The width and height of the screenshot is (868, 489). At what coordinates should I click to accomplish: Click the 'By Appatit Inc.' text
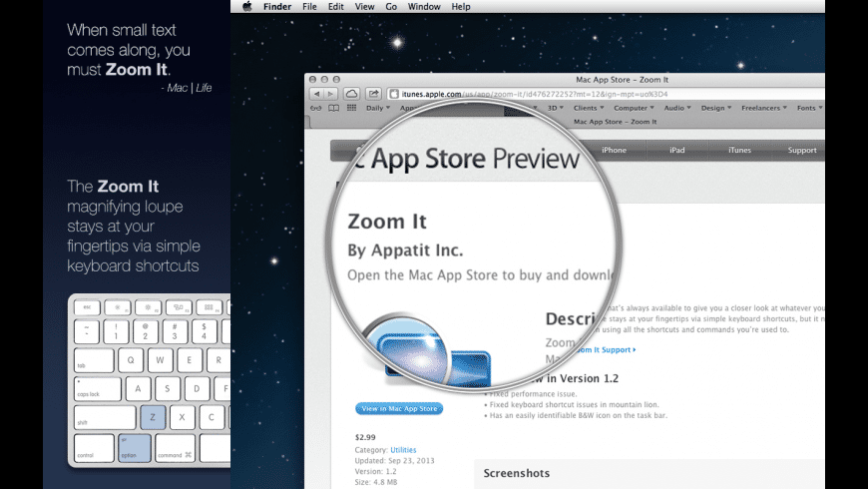[405, 250]
